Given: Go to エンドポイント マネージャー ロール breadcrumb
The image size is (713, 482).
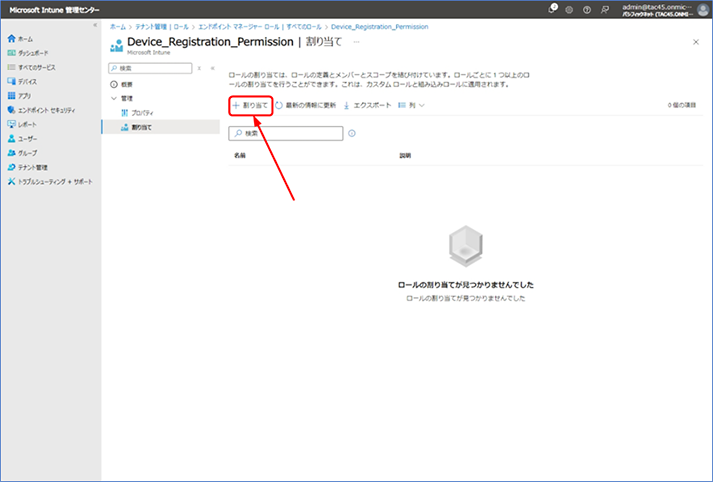Looking at the screenshot, I should pyautogui.click(x=260, y=27).
